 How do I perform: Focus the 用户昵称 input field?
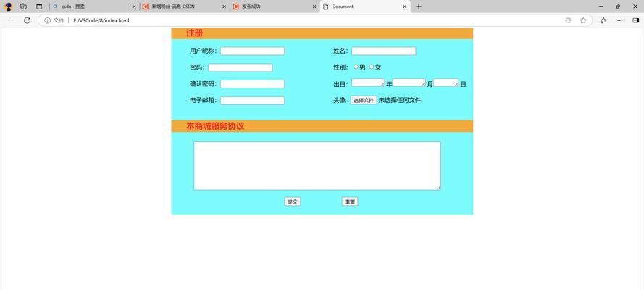pos(252,51)
